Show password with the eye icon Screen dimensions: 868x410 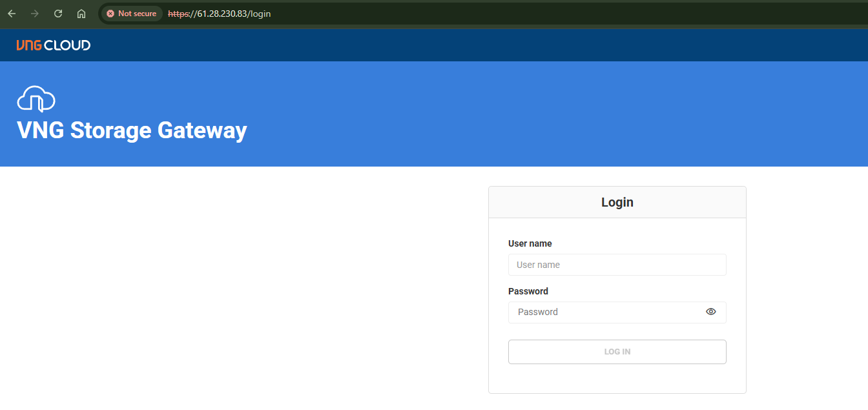click(x=711, y=312)
